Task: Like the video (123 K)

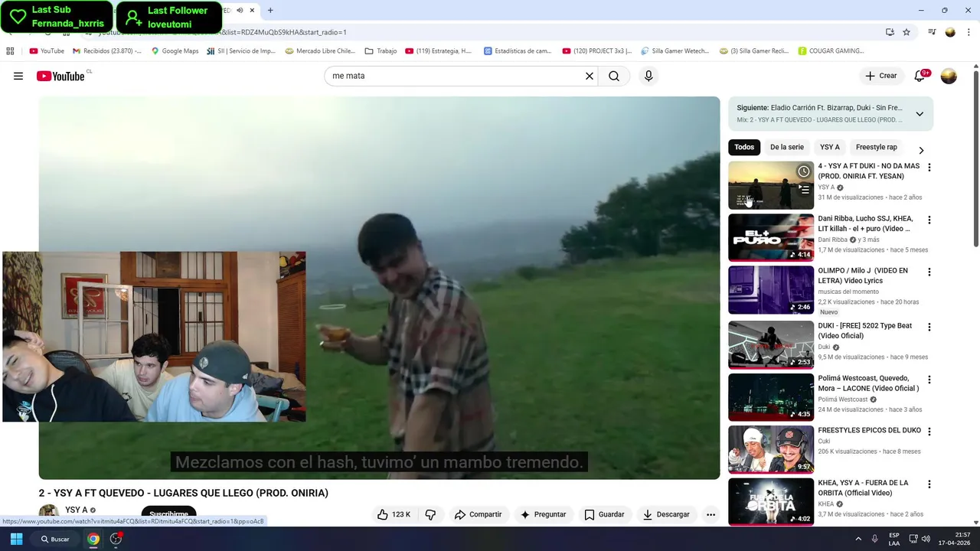Action: pyautogui.click(x=394, y=514)
